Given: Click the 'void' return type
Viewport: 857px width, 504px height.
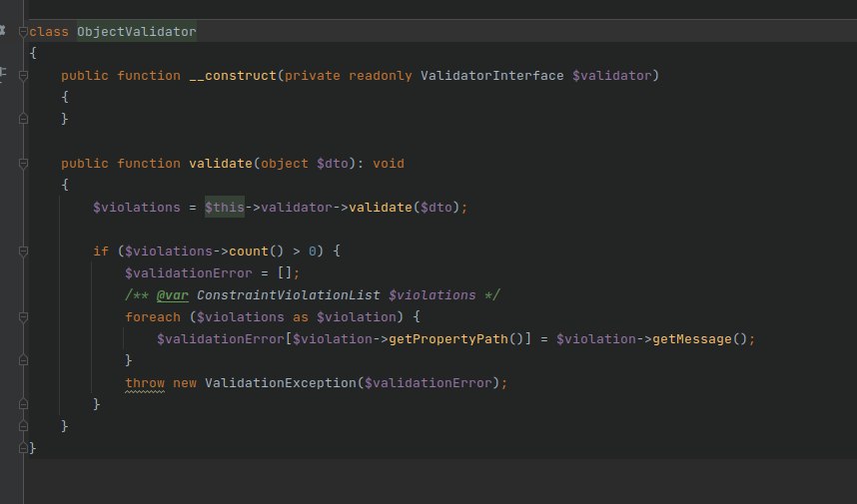Looking at the screenshot, I should tap(389, 164).
